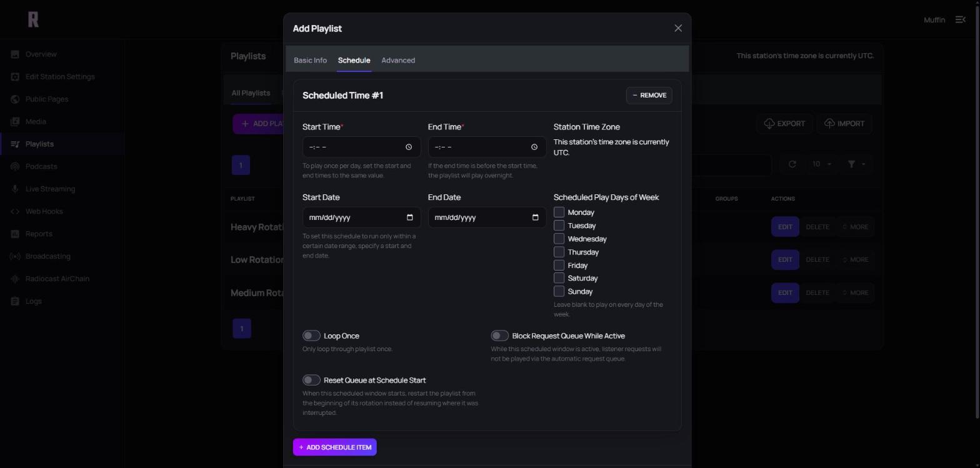
Task: Open the Start Date calendar picker icon
Action: (410, 217)
